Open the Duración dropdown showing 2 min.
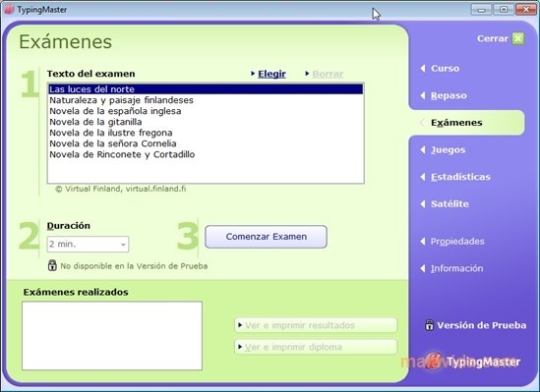 click(88, 244)
